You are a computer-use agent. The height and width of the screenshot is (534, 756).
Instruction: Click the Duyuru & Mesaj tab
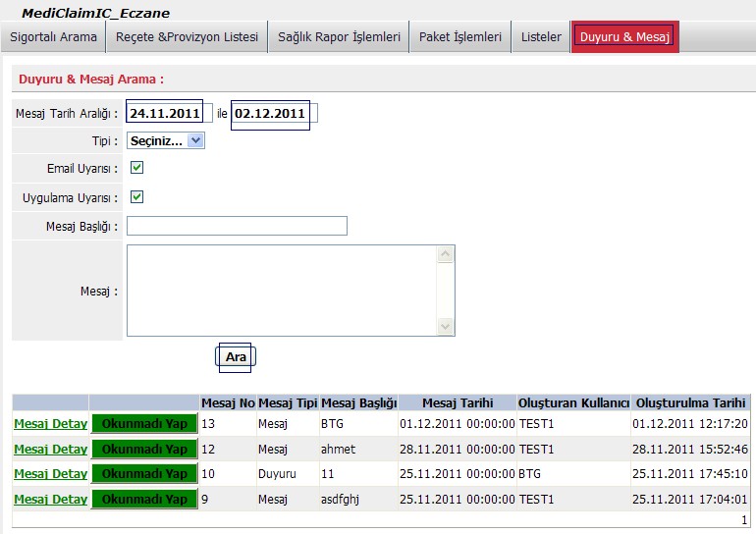pos(624,37)
